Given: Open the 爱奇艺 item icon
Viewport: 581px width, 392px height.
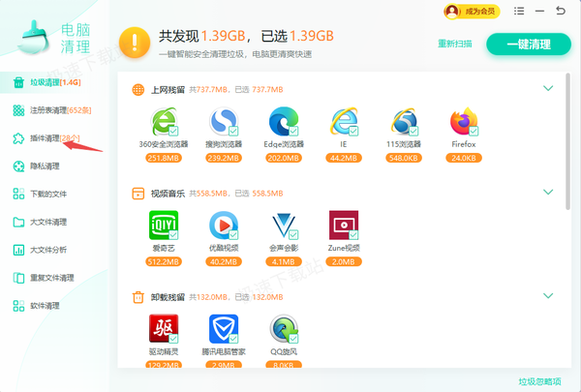Looking at the screenshot, I should click(164, 225).
